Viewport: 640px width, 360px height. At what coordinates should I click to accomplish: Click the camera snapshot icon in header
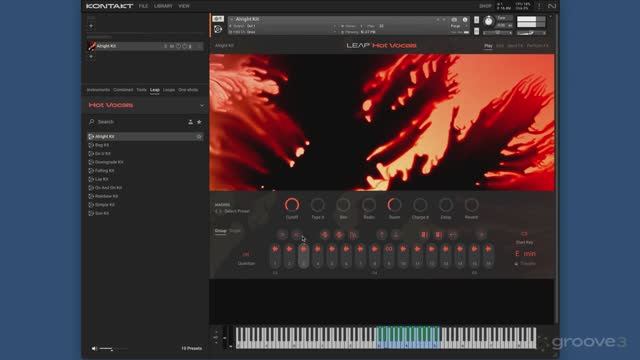(x=454, y=20)
